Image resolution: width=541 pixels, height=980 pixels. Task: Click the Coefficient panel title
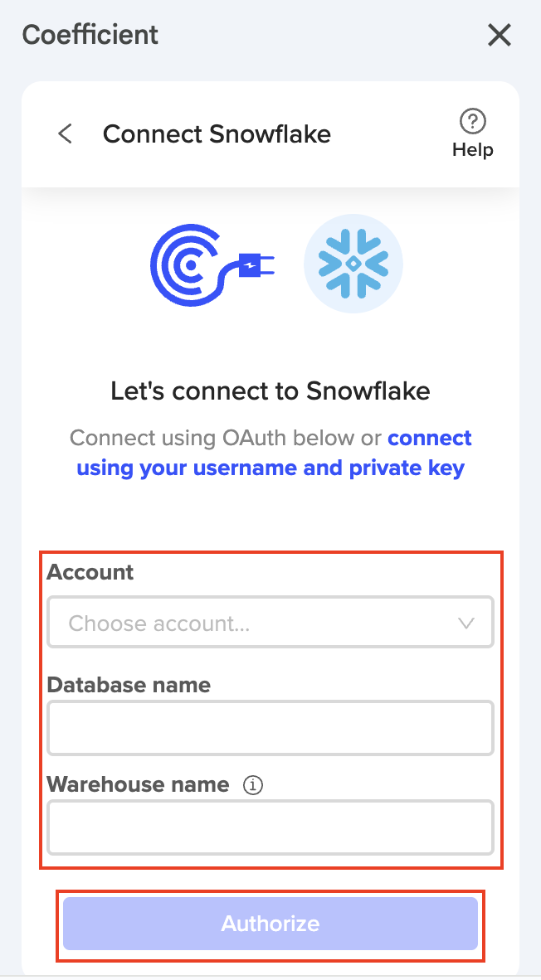coord(90,36)
